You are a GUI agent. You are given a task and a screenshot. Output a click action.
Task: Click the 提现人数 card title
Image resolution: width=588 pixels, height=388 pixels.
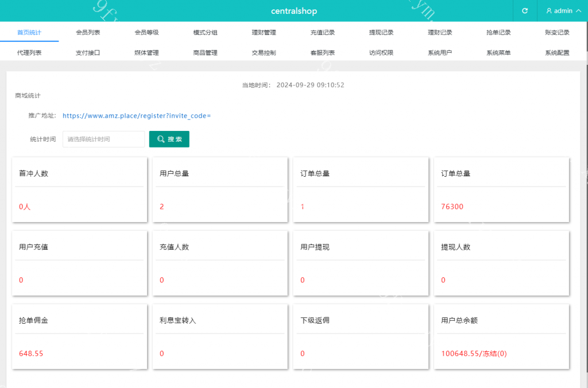click(455, 247)
